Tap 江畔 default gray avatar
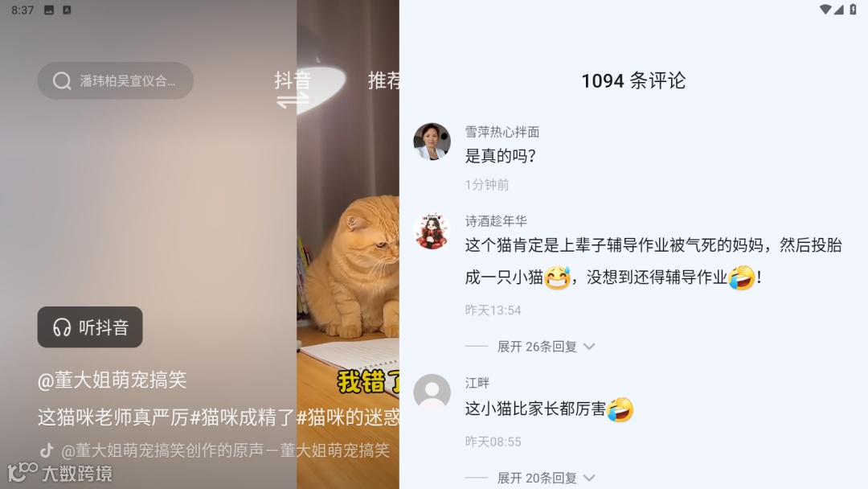 tap(432, 392)
